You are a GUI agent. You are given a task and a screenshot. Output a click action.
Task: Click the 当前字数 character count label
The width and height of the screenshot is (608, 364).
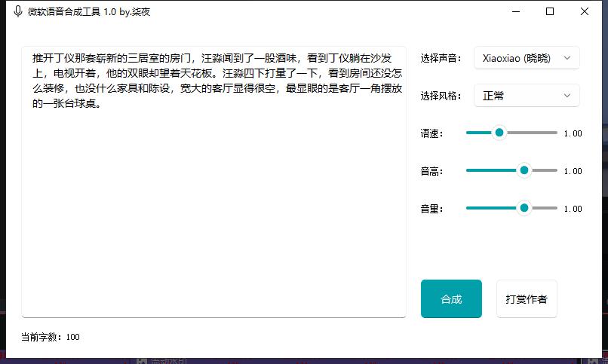pos(50,337)
